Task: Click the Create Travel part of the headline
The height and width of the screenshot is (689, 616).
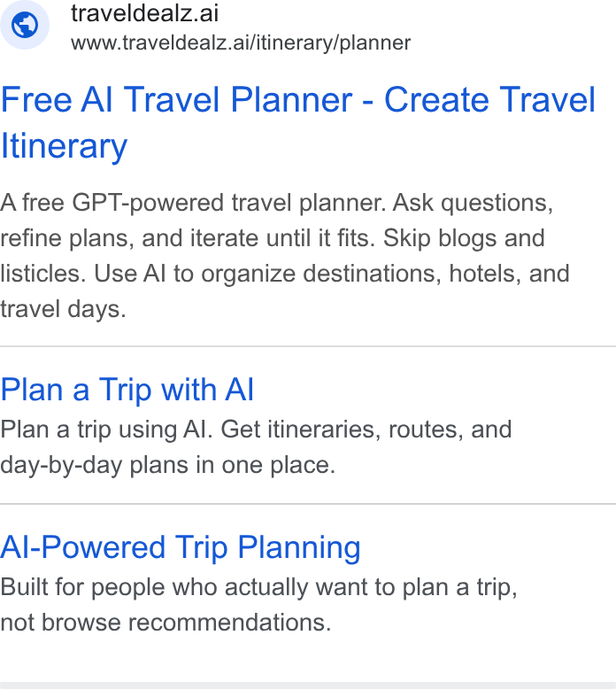Action: [489, 100]
